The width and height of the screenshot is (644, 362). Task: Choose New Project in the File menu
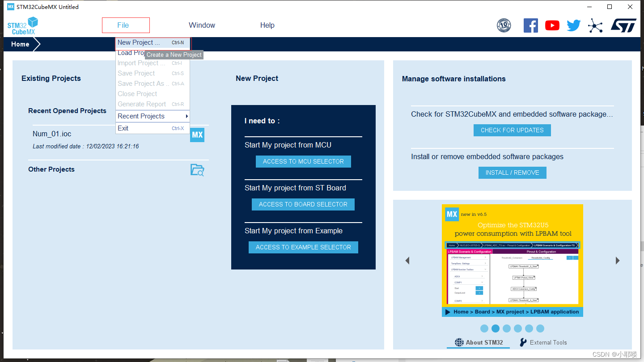153,42
